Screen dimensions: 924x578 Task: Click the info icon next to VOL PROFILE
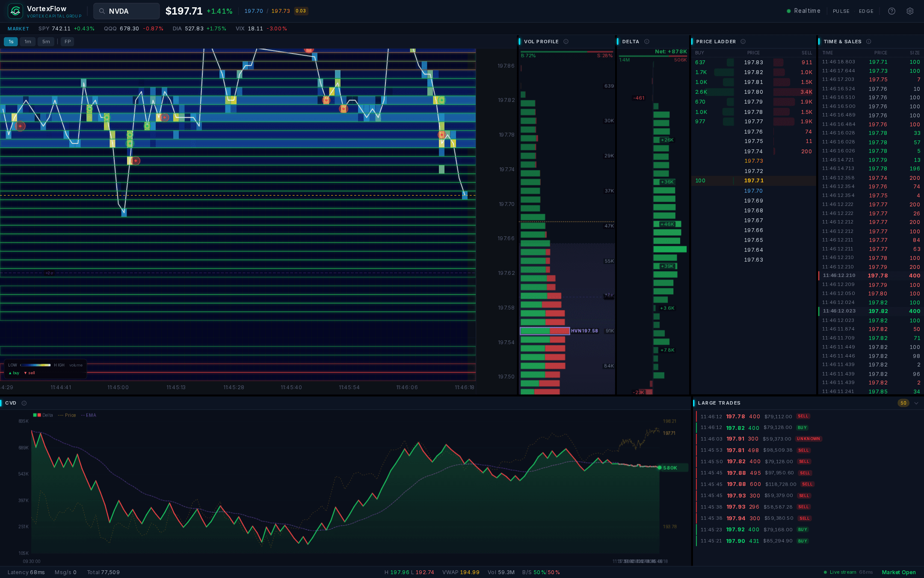tap(566, 42)
